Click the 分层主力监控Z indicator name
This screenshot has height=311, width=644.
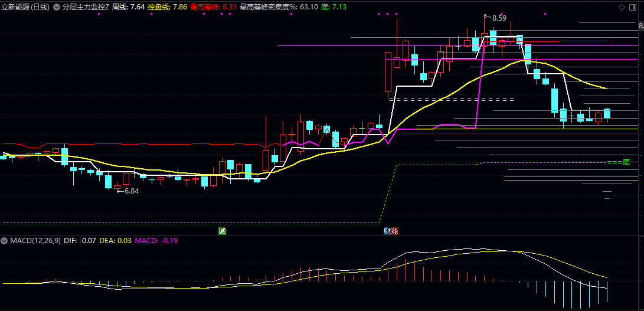[x=86, y=7]
